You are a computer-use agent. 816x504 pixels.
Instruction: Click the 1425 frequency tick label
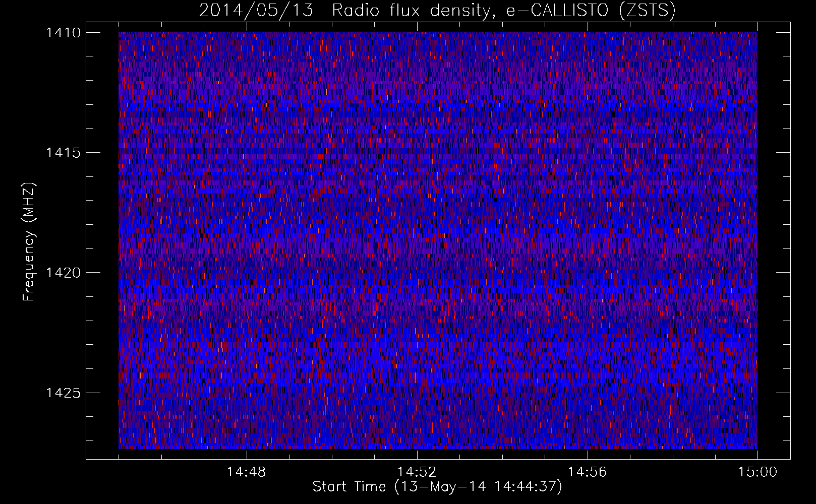tap(63, 393)
